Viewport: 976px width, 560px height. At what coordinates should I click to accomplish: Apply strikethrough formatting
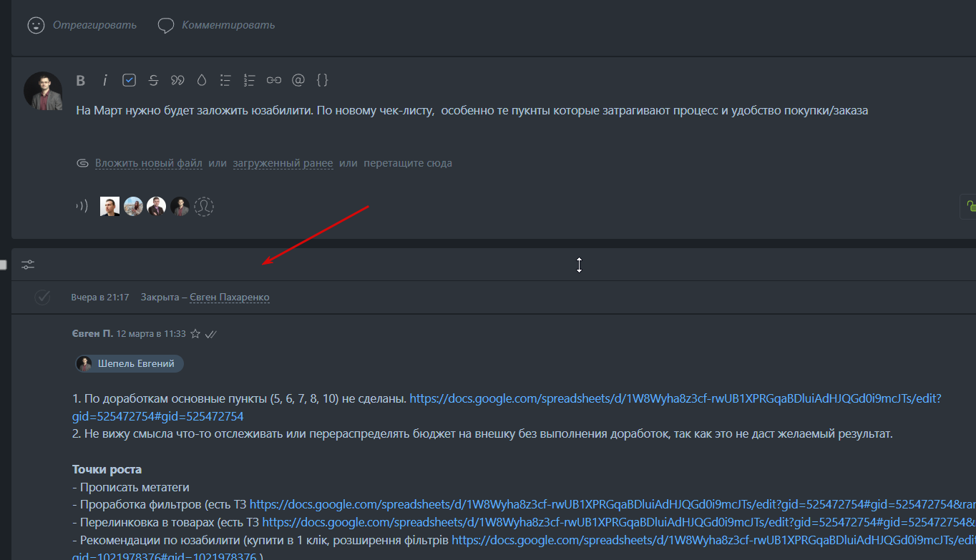(x=153, y=80)
